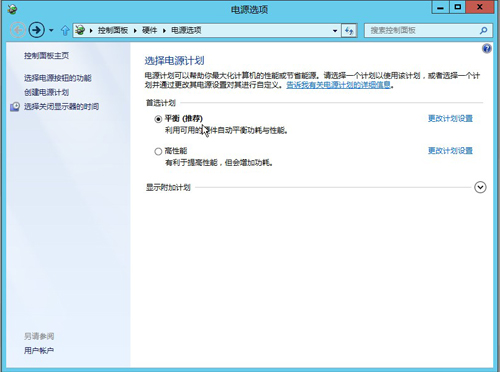Click the control panel icon in address bar
Screen dimensions: 500x372
pyautogui.click(x=80, y=30)
